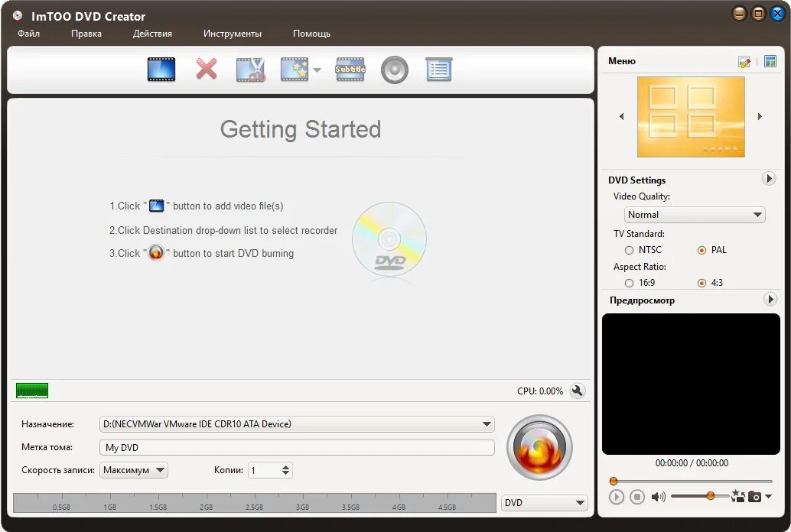Open the snapshot camera dropdown arrow

click(x=768, y=497)
